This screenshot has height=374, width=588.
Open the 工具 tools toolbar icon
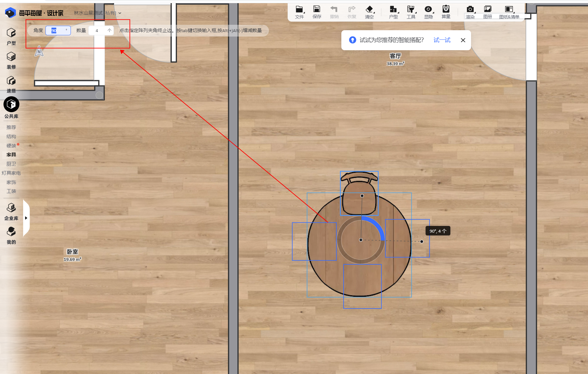coord(411,12)
